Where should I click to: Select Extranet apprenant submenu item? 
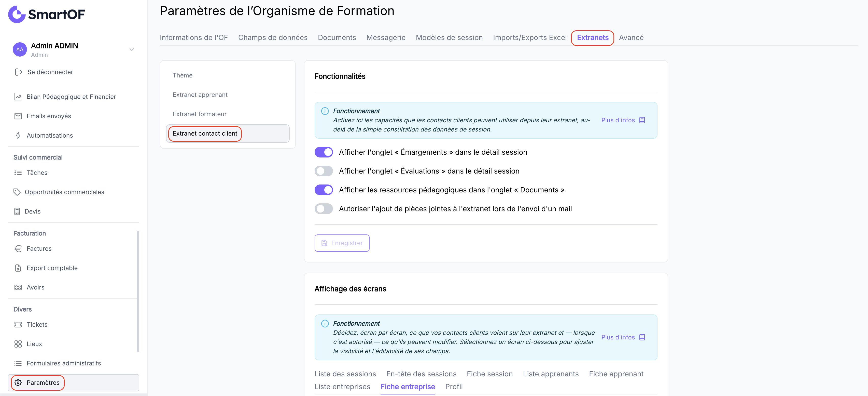228,95
